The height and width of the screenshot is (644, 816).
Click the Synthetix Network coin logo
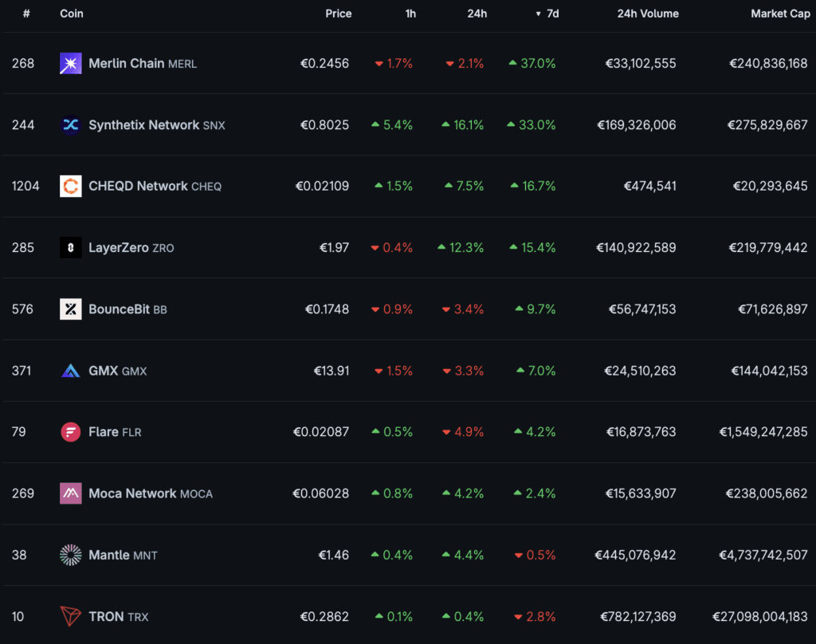point(71,125)
